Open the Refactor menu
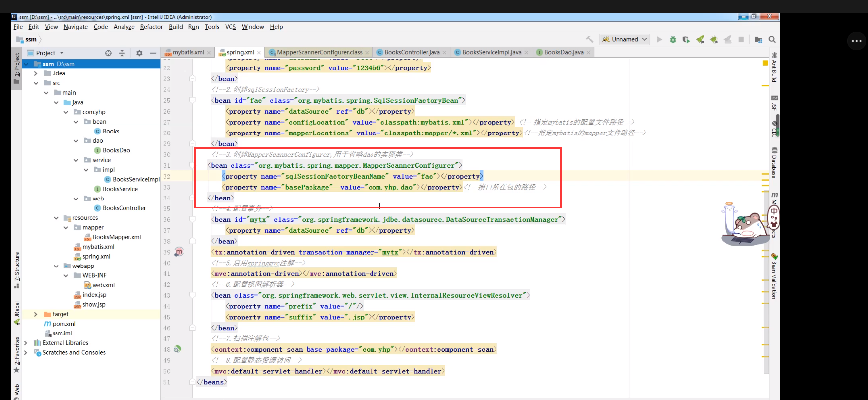The image size is (868, 400). point(151,27)
